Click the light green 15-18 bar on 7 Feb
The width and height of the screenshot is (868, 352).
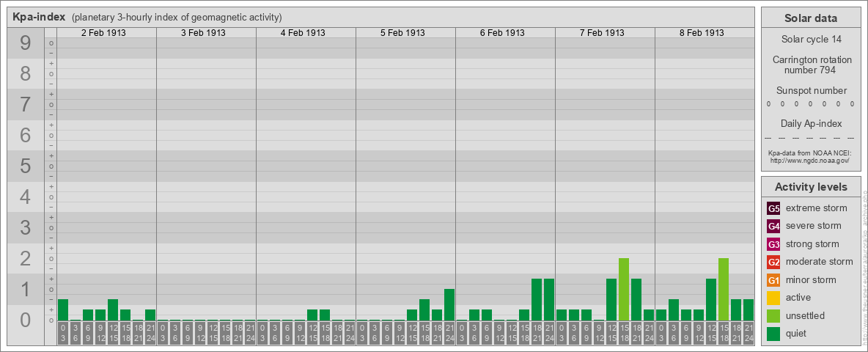pos(624,290)
